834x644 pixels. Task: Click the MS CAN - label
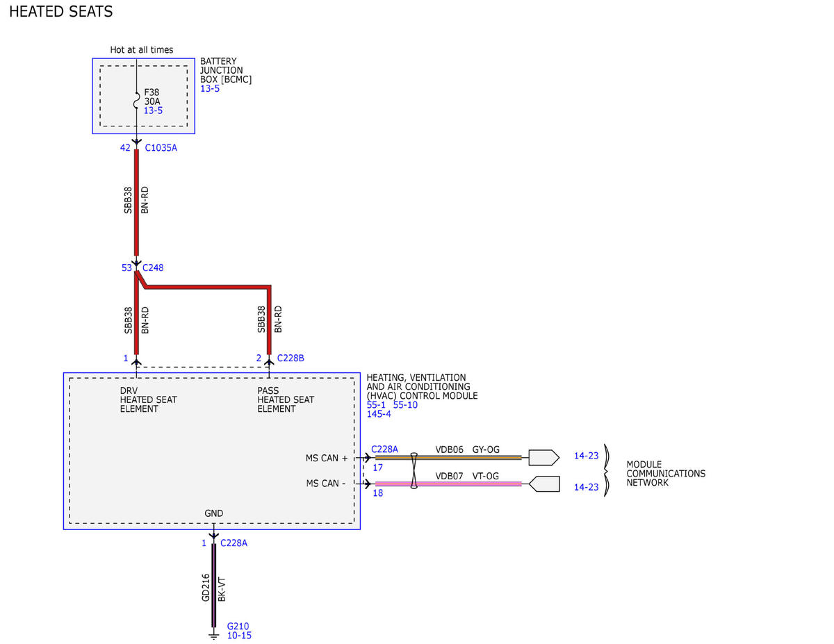pyautogui.click(x=326, y=484)
